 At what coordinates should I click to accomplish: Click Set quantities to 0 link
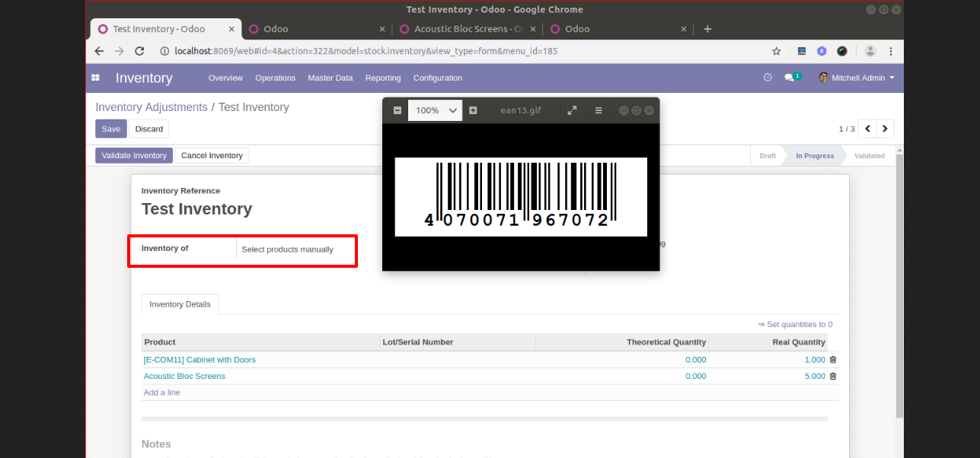(795, 324)
